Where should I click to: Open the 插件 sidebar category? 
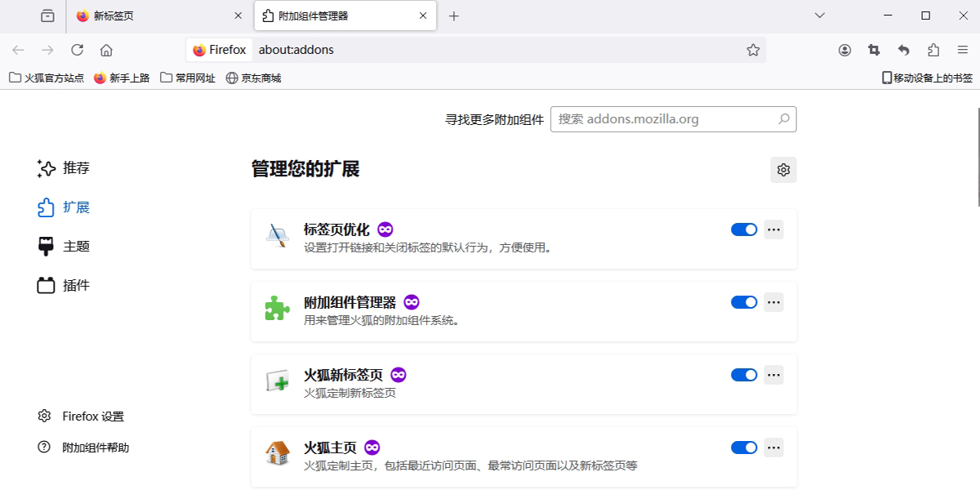click(x=64, y=286)
